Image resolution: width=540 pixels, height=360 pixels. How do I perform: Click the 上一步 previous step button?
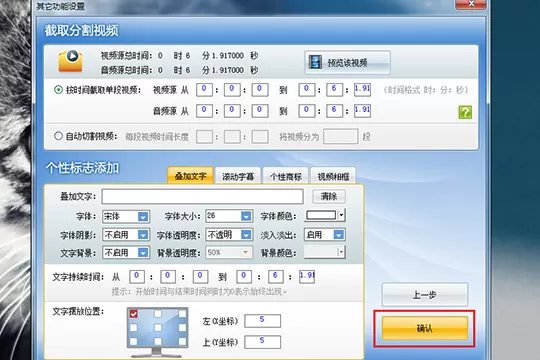[x=425, y=295]
